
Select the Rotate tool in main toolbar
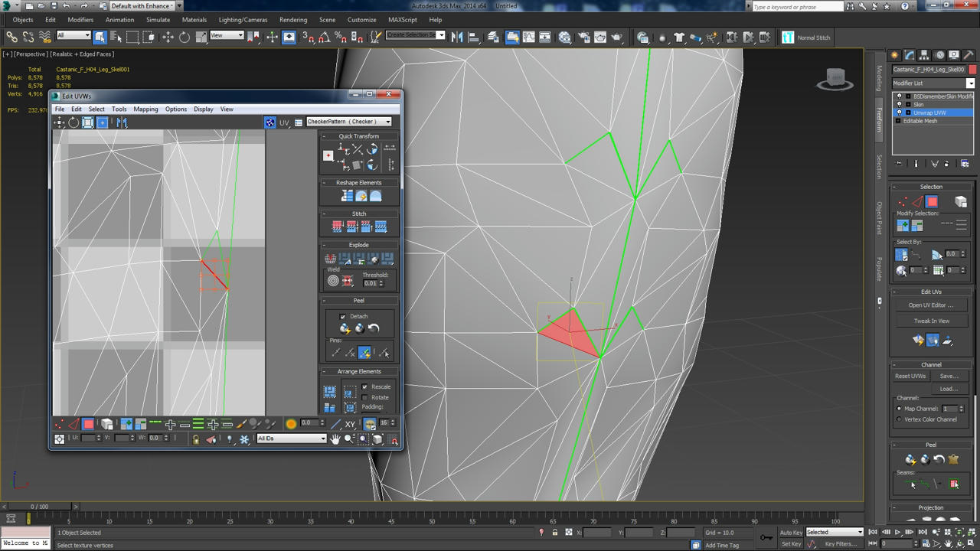click(x=184, y=37)
